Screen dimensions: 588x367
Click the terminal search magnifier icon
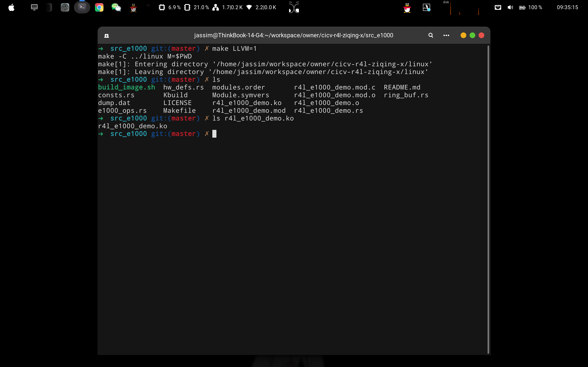pos(431,35)
